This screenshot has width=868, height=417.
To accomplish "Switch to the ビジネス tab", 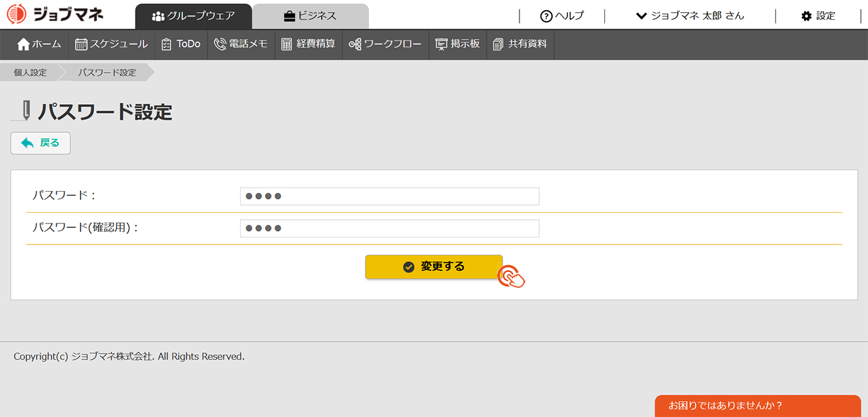I will pos(310,16).
